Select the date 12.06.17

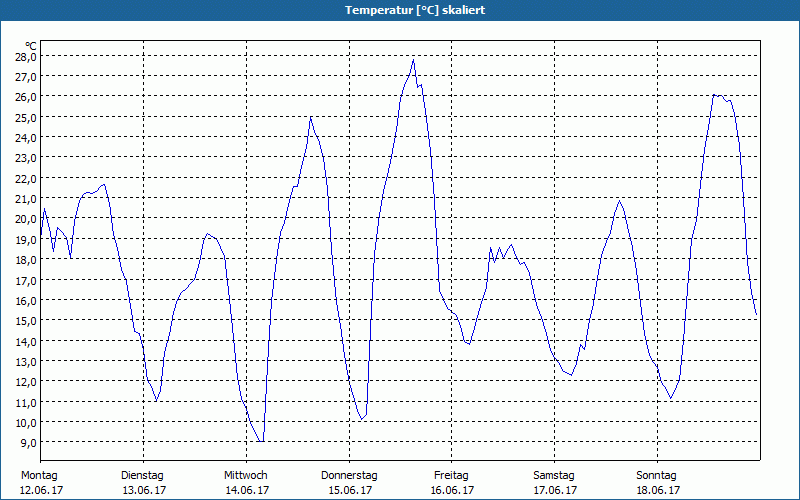coord(41,490)
